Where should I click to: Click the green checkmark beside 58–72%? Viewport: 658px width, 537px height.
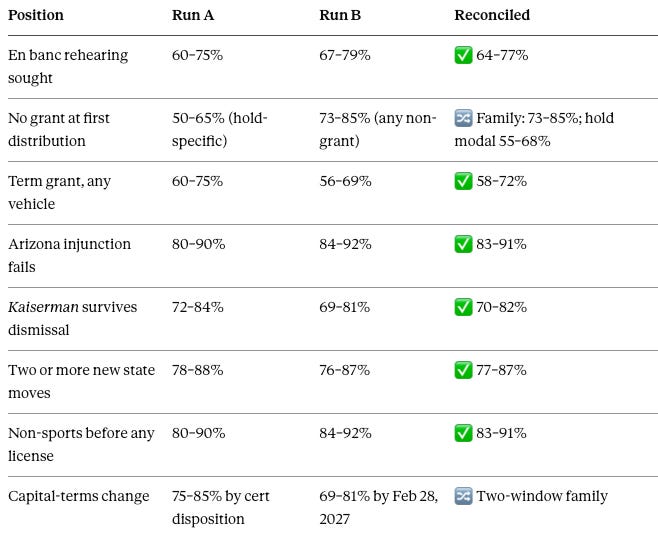(x=463, y=181)
